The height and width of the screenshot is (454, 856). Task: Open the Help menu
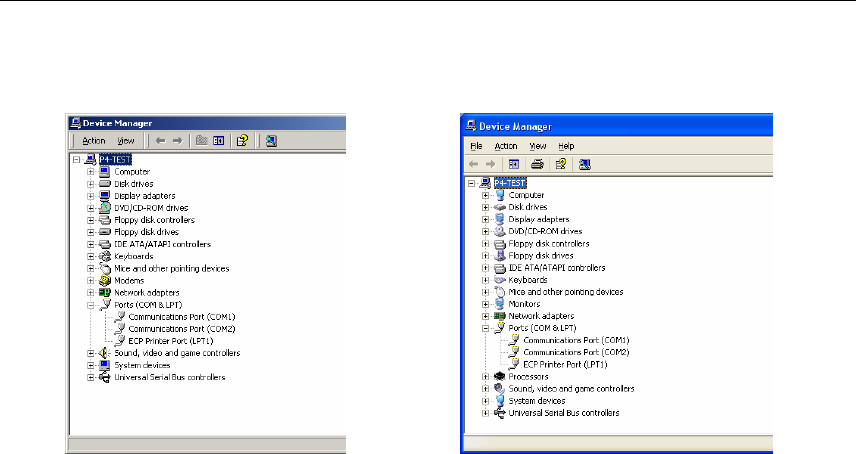coord(566,146)
